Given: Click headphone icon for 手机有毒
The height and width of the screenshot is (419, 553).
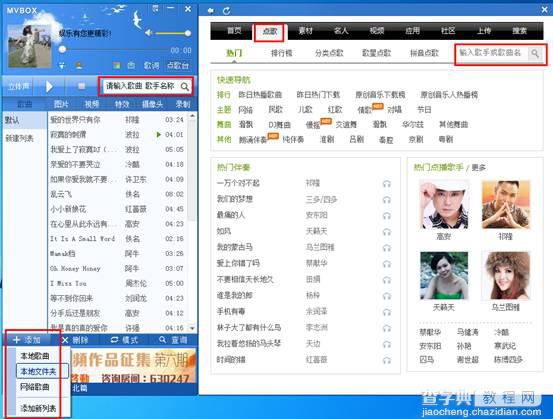Looking at the screenshot, I should pos(387,312).
